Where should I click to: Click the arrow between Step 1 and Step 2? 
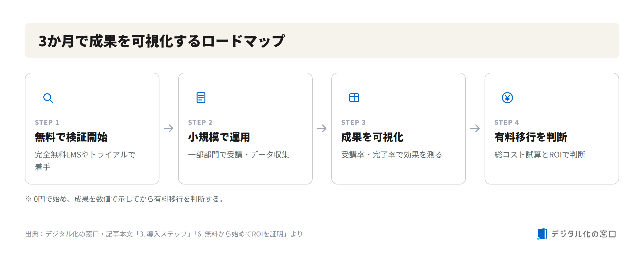[x=169, y=128]
